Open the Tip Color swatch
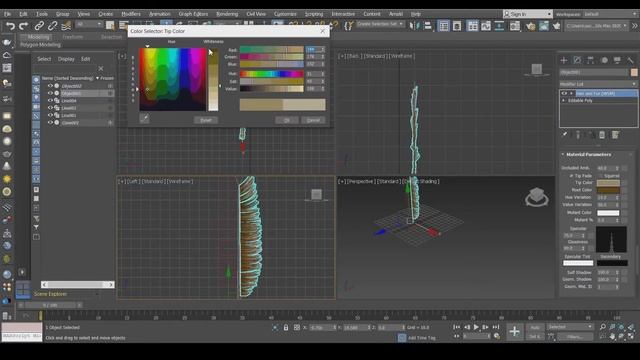Screen dimensions: 640x360 pyautogui.click(x=608, y=183)
